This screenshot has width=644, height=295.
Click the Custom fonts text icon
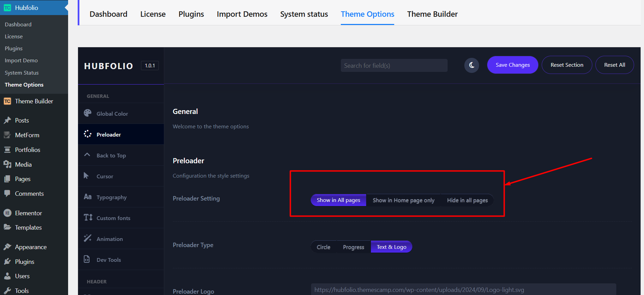coord(88,217)
